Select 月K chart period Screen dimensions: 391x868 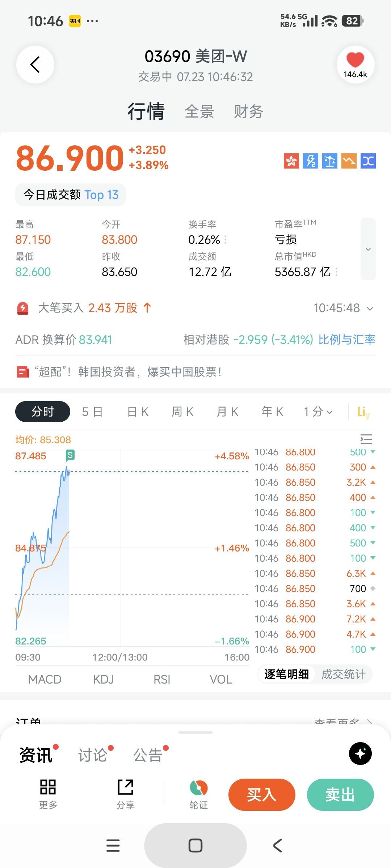click(227, 412)
